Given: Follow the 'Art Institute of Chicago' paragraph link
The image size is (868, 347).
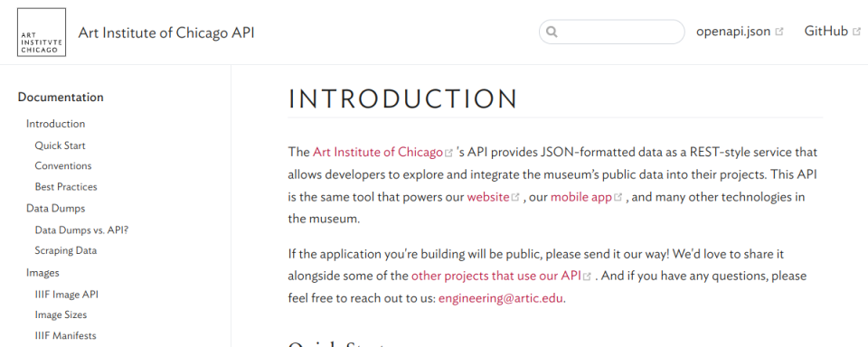Looking at the screenshot, I should pyautogui.click(x=378, y=152).
